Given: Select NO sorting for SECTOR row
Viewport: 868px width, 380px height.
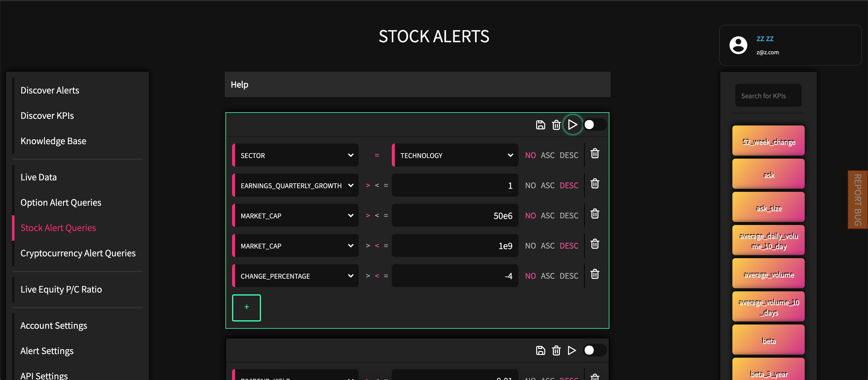Looking at the screenshot, I should coord(530,155).
